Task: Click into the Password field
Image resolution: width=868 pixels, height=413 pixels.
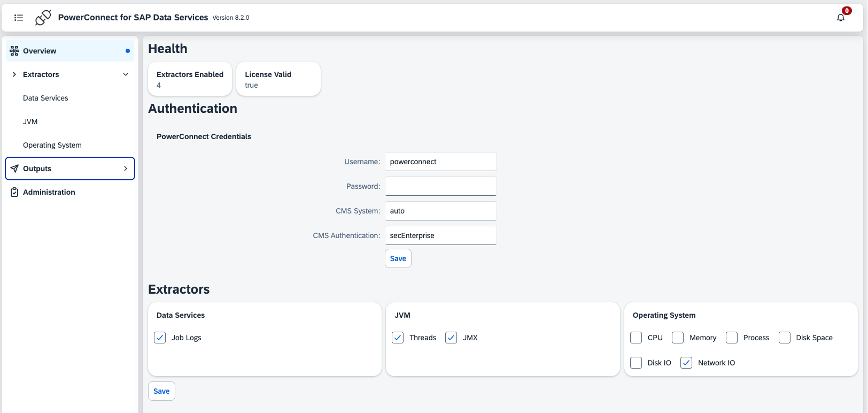Action: [x=440, y=186]
